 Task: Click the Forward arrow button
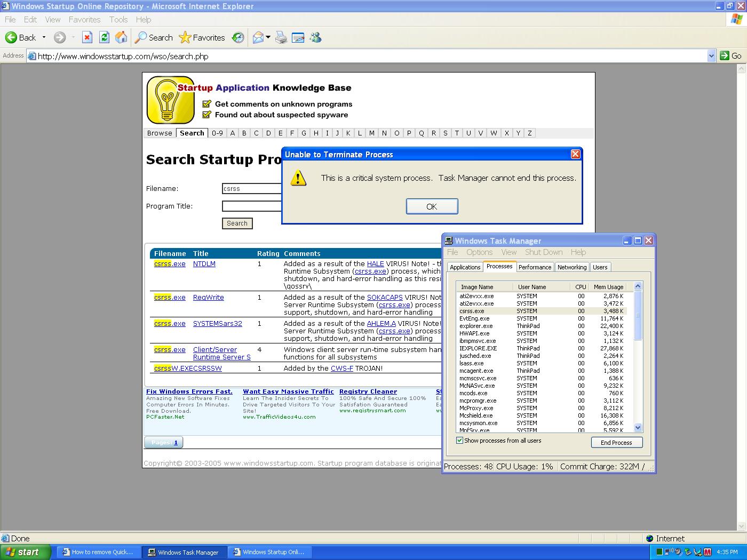[x=60, y=37]
